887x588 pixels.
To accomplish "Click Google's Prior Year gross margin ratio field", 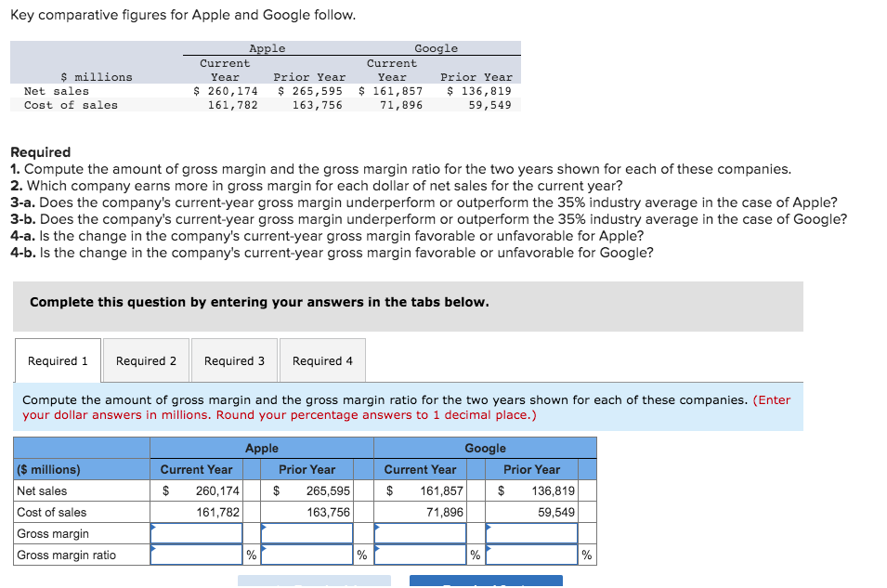I will coord(531,555).
